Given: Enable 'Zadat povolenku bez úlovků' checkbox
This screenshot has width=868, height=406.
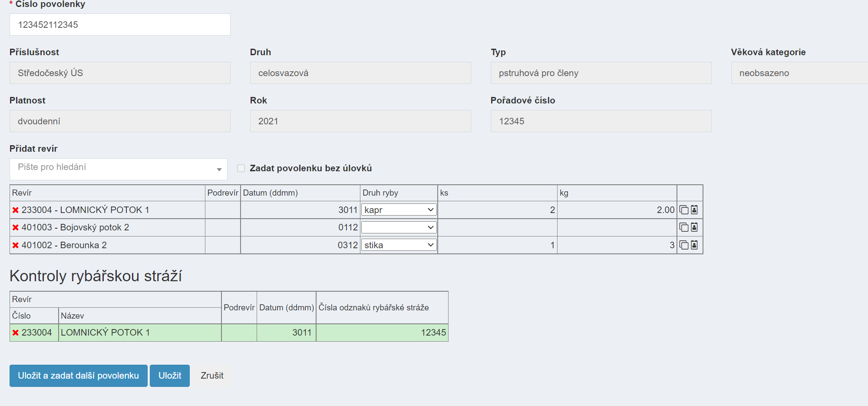Looking at the screenshot, I should click(x=241, y=168).
